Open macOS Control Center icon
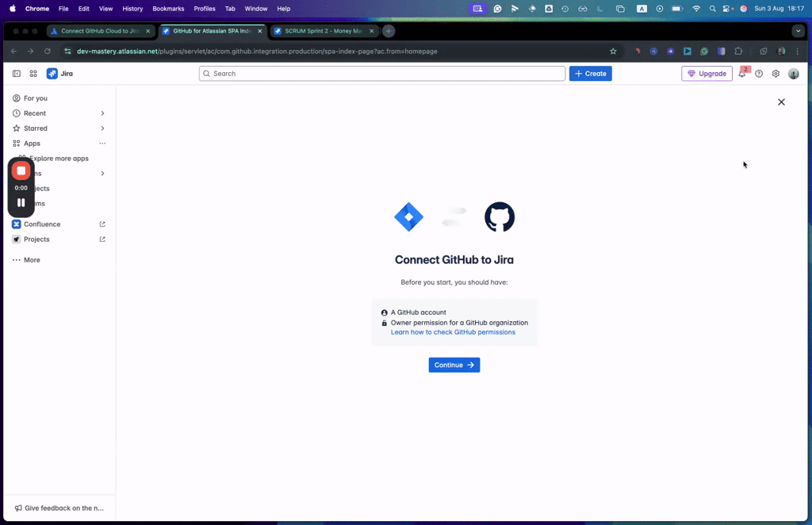Screen dimensions: 812x525 coord(728,9)
